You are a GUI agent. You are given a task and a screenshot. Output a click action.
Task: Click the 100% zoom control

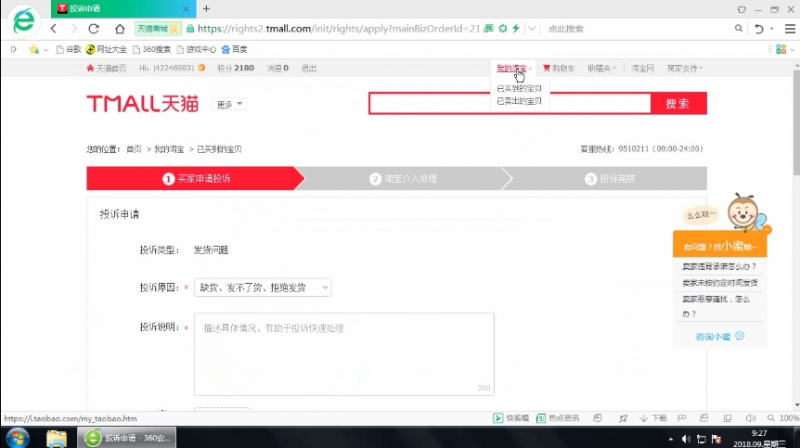pyautogui.click(x=784, y=418)
